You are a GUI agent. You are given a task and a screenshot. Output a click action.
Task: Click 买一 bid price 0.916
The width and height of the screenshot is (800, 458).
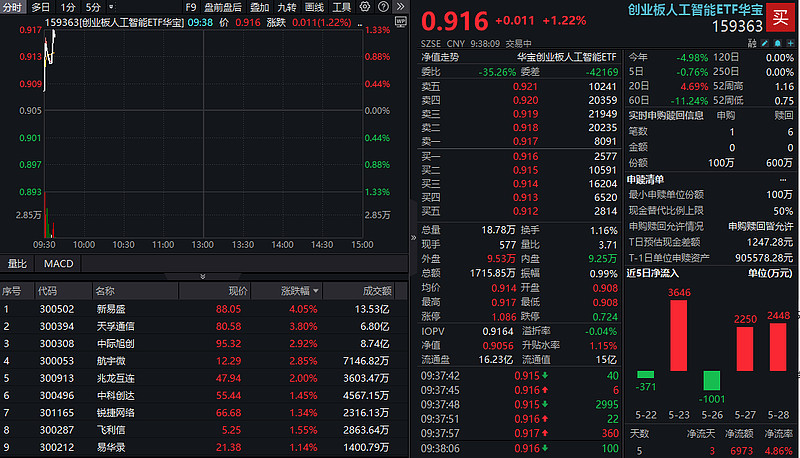tap(525, 157)
